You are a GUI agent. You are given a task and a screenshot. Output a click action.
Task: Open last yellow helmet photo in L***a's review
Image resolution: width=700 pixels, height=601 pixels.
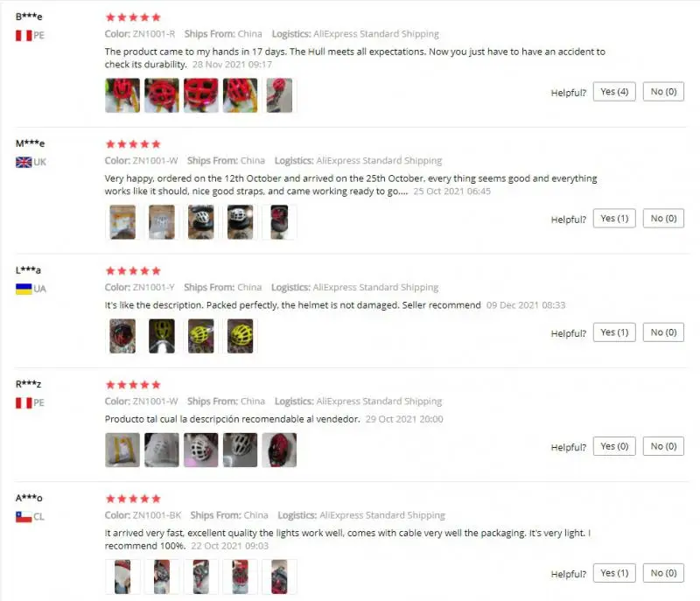pos(240,336)
